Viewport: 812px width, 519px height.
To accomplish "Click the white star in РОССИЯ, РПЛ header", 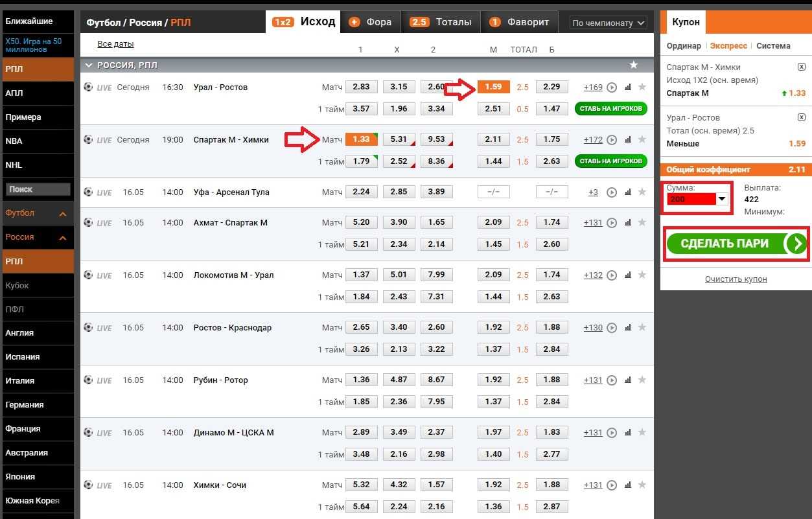I will [x=634, y=65].
